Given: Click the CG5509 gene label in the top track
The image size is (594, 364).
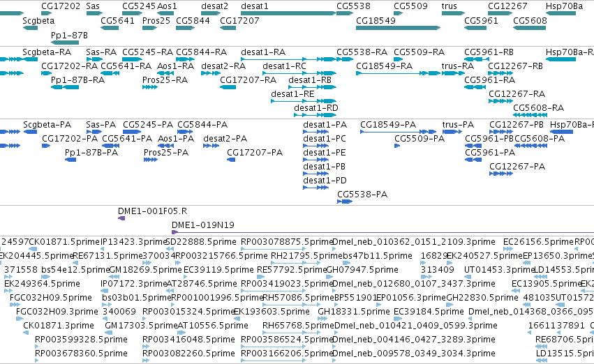Looking at the screenshot, I should coord(410,6).
